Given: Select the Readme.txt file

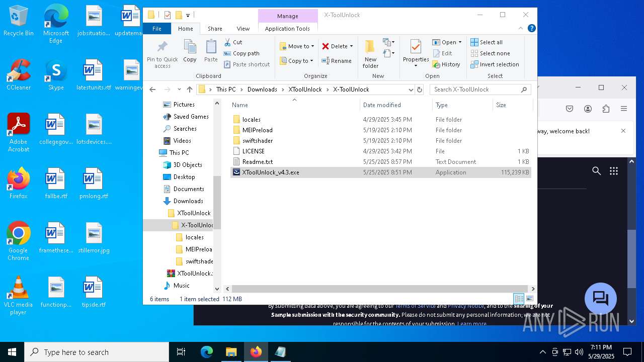Looking at the screenshot, I should tap(381, 162).
